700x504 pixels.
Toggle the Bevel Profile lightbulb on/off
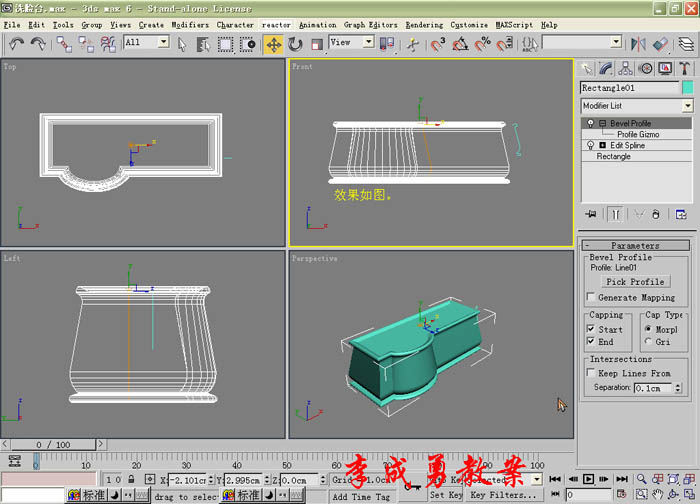click(x=590, y=123)
